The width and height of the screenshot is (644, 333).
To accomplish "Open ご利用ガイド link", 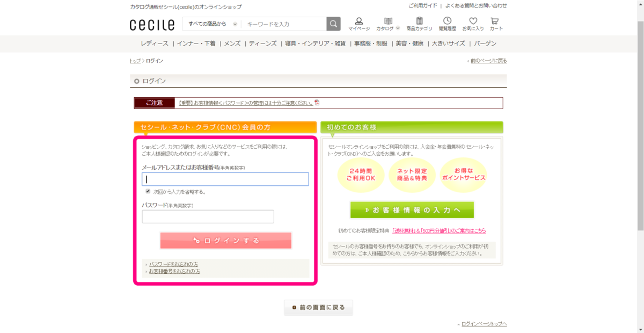I will [x=423, y=5].
